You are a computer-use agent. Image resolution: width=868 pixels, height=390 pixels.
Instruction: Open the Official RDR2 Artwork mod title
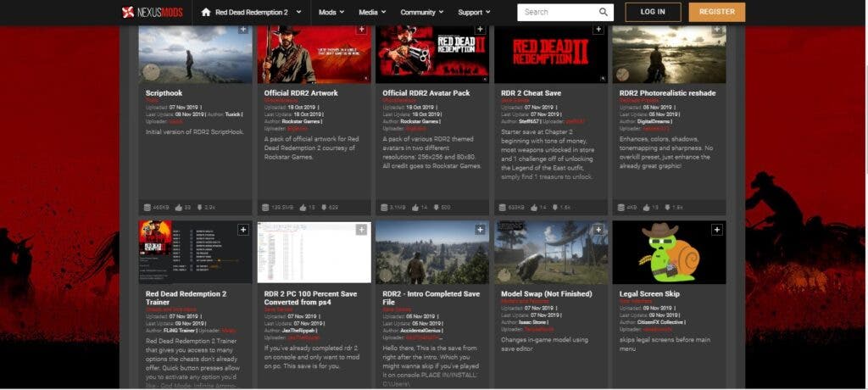[x=301, y=93]
